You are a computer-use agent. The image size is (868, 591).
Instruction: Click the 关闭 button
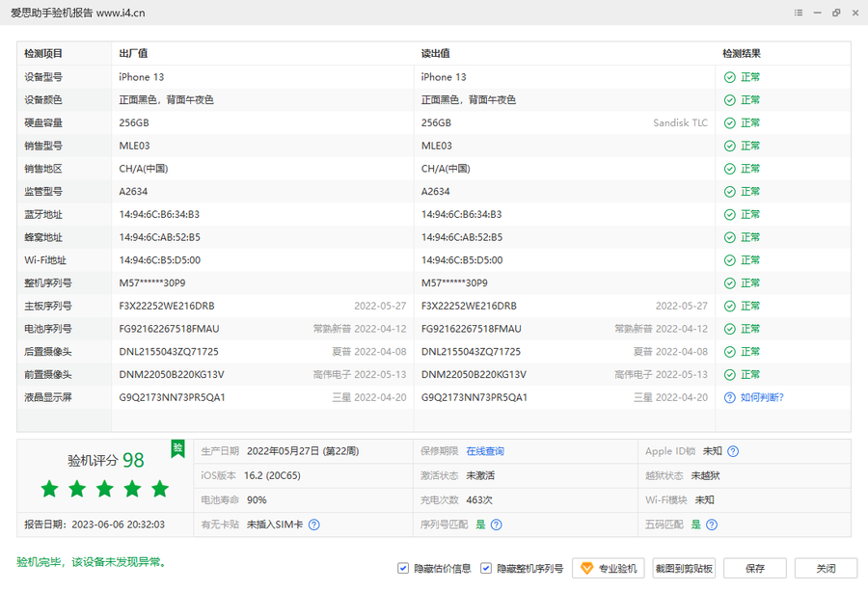pos(826,568)
